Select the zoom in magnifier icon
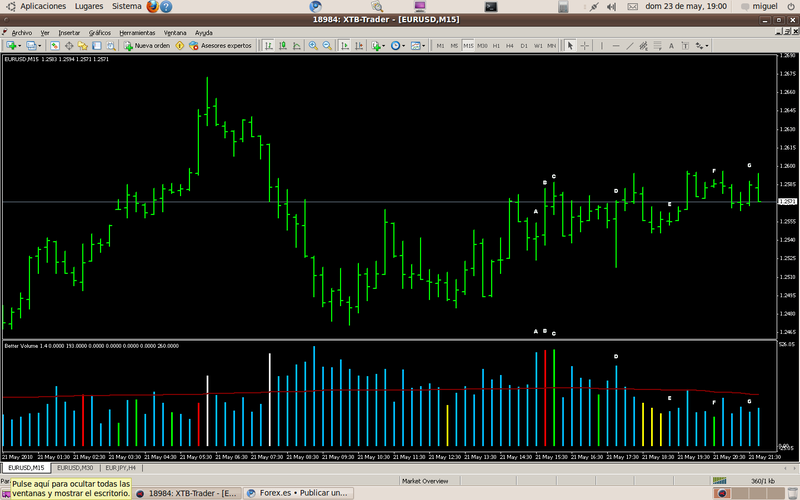800x500 pixels. (x=313, y=45)
